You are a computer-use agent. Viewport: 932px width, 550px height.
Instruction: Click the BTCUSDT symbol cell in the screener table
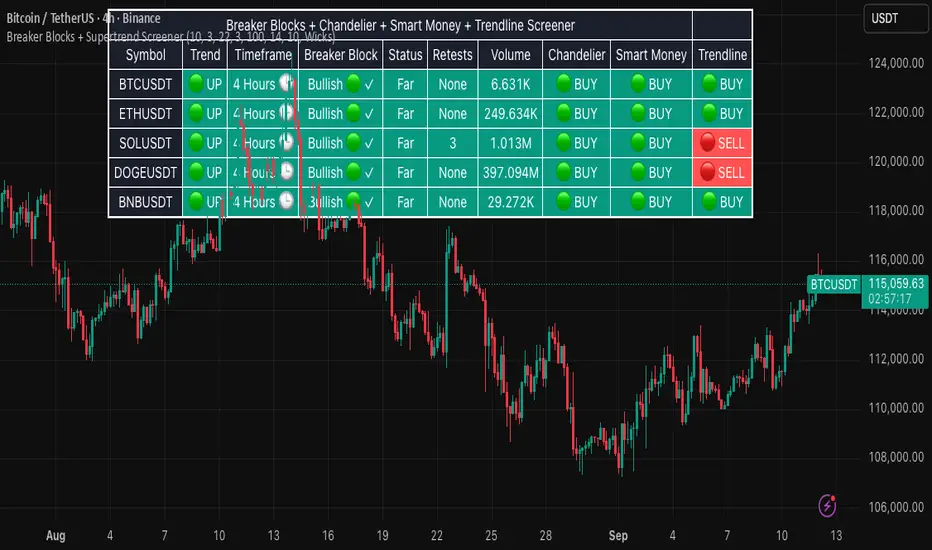(x=146, y=84)
